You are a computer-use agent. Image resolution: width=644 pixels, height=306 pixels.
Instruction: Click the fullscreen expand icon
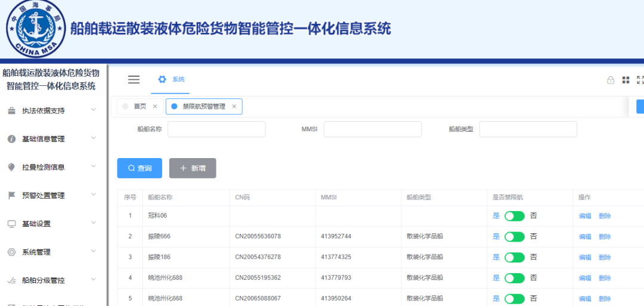(640, 80)
